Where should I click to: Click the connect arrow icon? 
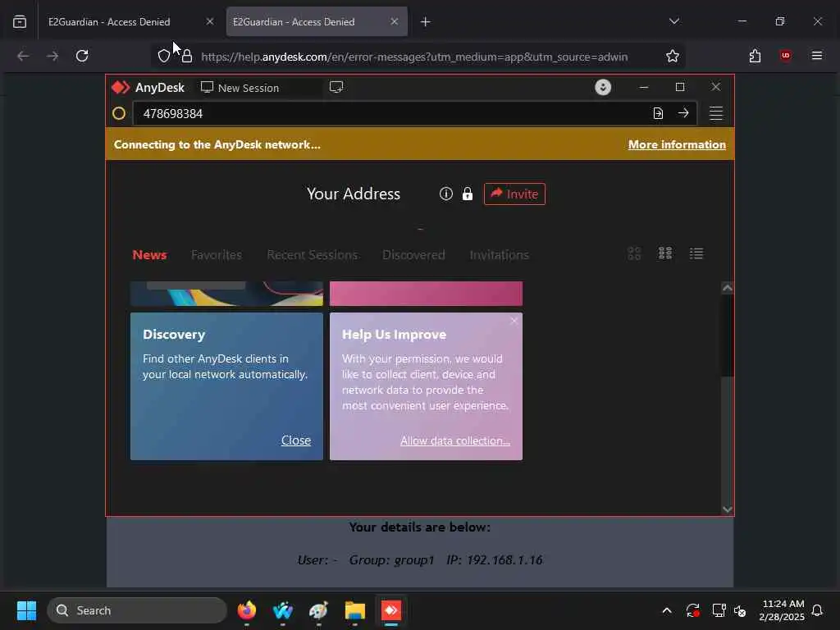pyautogui.click(x=683, y=113)
